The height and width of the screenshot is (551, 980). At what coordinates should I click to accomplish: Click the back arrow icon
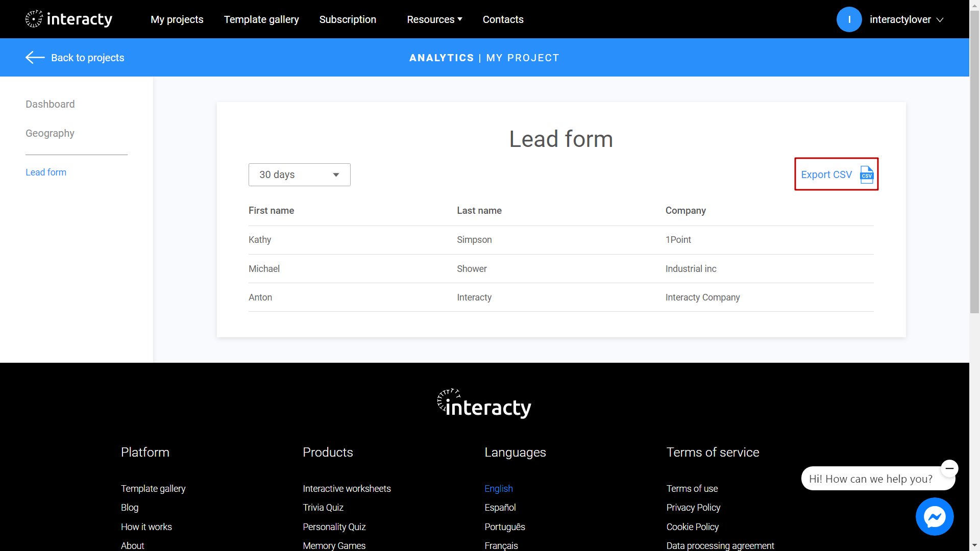pos(35,58)
